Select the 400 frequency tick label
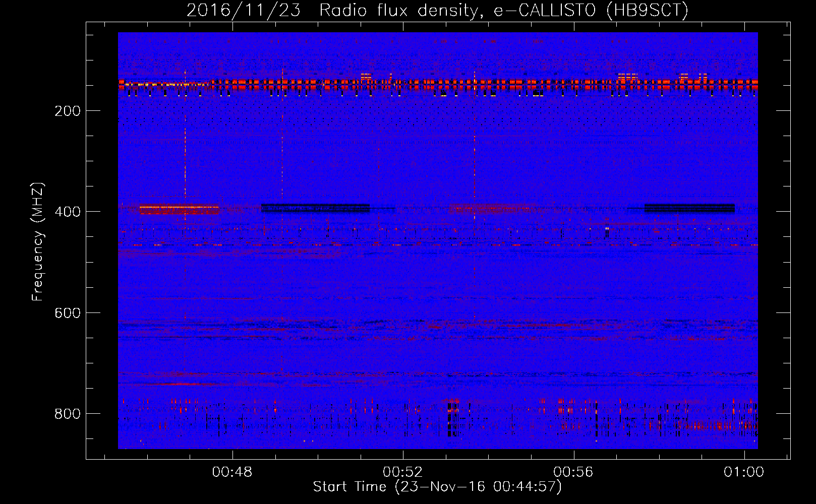Image resolution: width=816 pixels, height=504 pixels. (x=68, y=212)
